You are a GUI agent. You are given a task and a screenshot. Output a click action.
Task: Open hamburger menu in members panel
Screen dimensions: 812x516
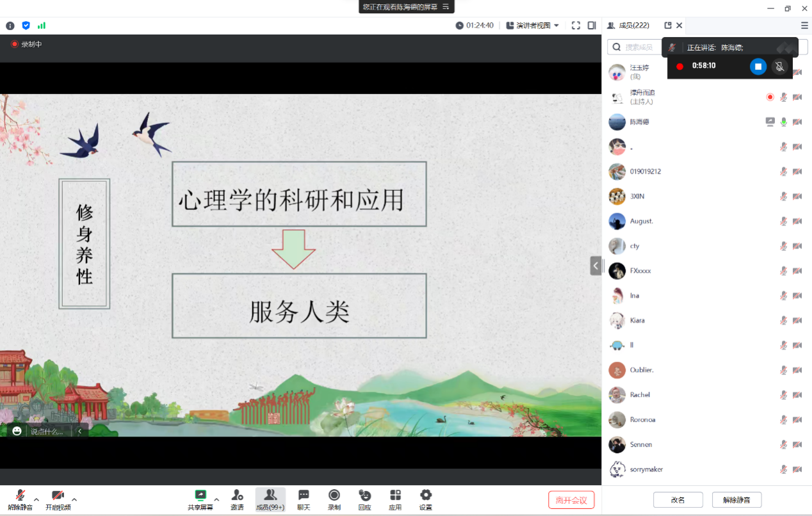pyautogui.click(x=804, y=26)
